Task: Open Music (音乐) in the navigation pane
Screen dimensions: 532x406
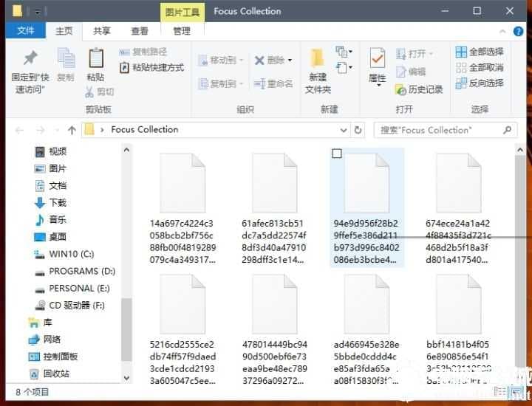Action: [50, 219]
